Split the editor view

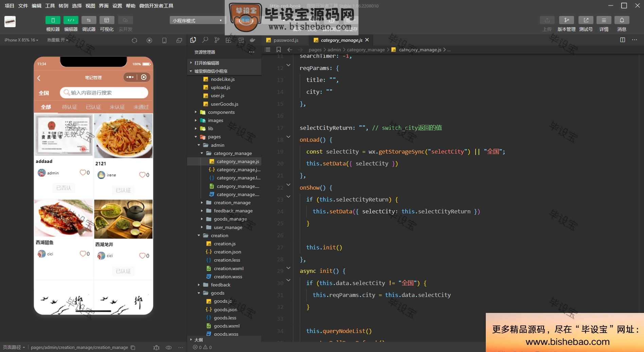[x=623, y=40]
